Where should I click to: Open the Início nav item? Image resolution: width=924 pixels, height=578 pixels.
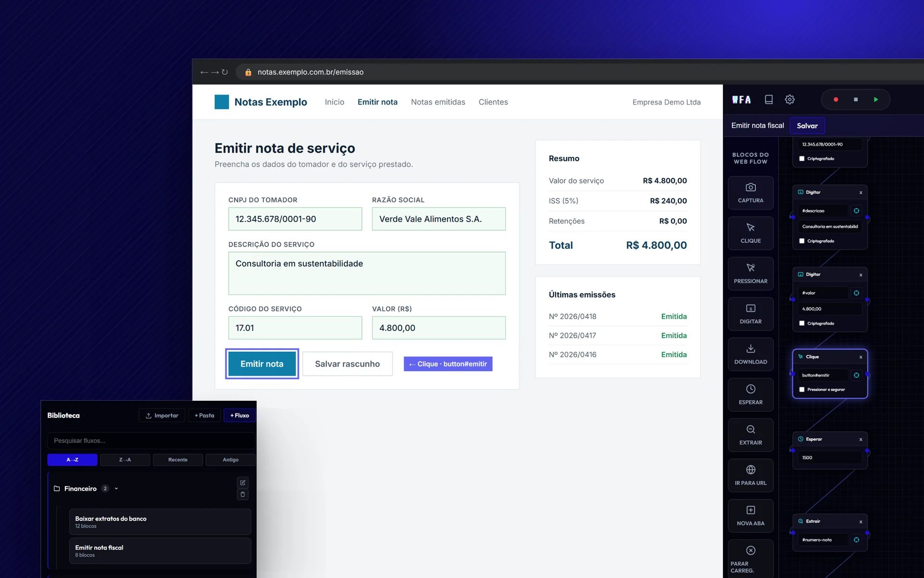pyautogui.click(x=334, y=102)
